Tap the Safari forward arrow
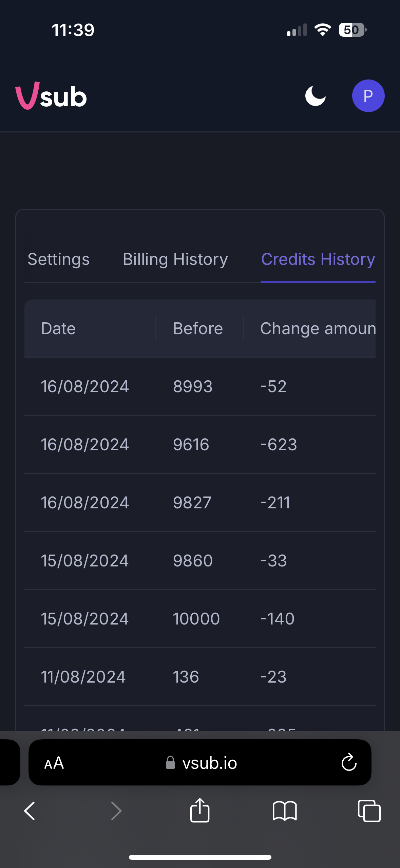The image size is (400, 868). (116, 811)
